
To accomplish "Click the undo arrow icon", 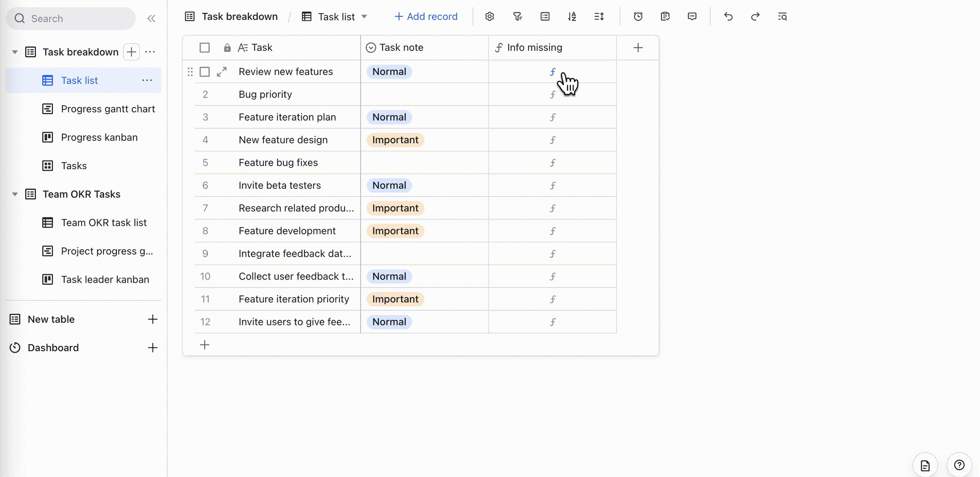I will point(728,17).
